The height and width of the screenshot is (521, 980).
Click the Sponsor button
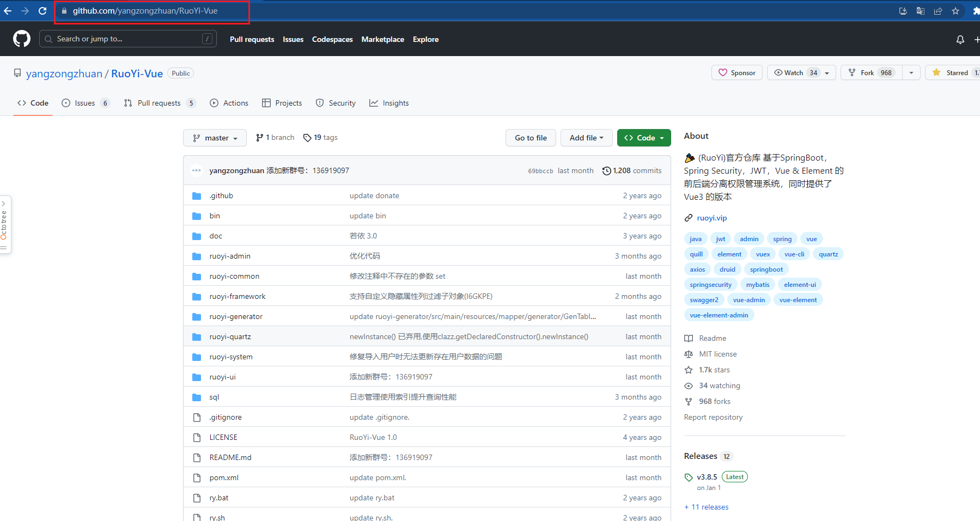(737, 73)
